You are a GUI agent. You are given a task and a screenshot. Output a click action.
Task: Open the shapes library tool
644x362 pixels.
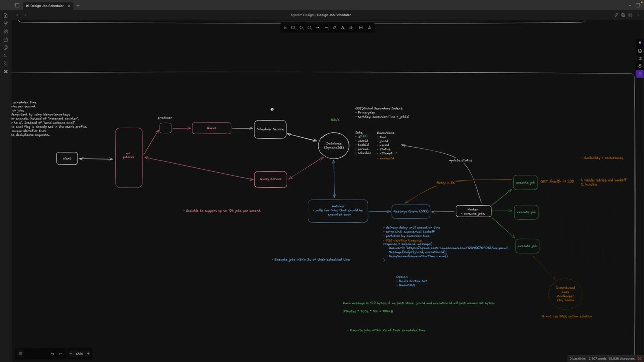(370, 28)
